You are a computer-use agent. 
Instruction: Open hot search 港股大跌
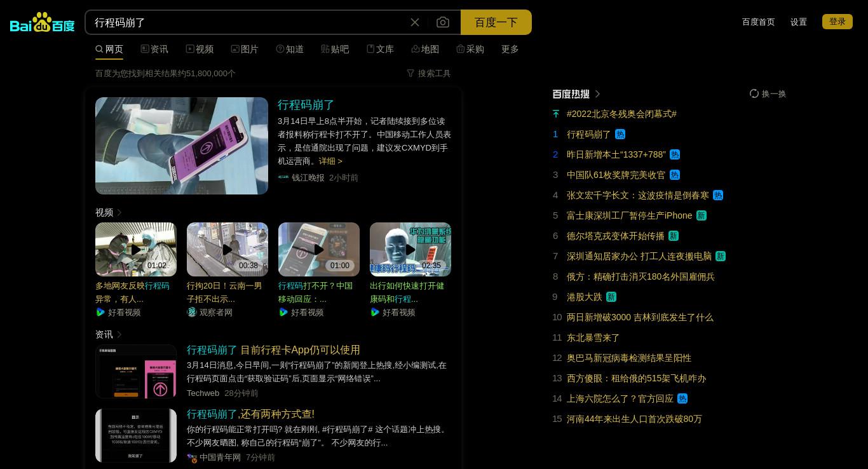(585, 297)
